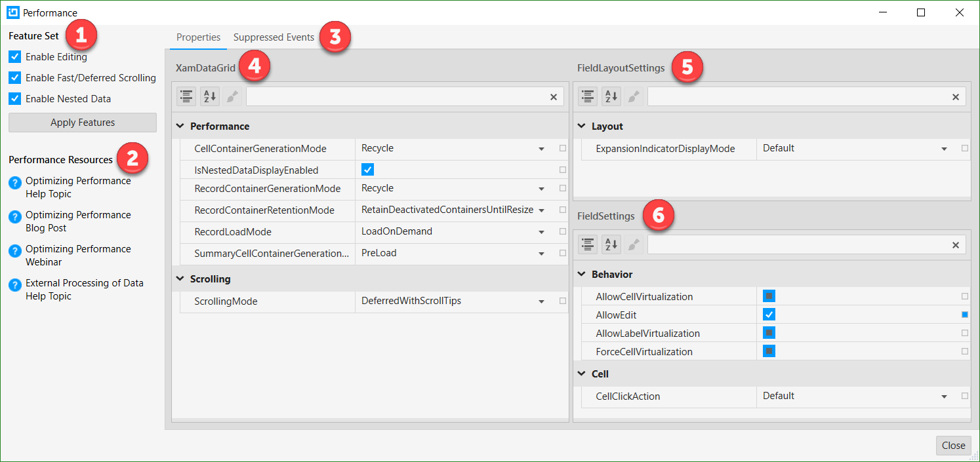980x462 pixels.
Task: Click the FieldLayoutSettings search input field
Action: point(797,97)
